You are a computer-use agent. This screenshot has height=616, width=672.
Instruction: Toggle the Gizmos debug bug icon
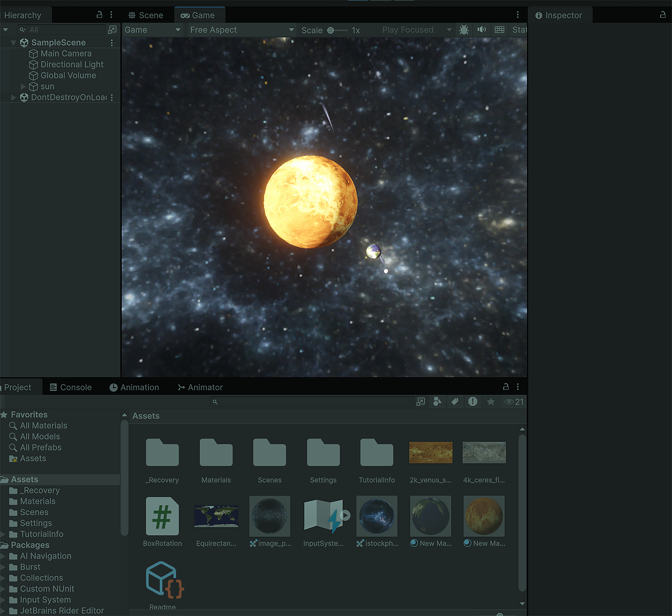click(x=464, y=30)
